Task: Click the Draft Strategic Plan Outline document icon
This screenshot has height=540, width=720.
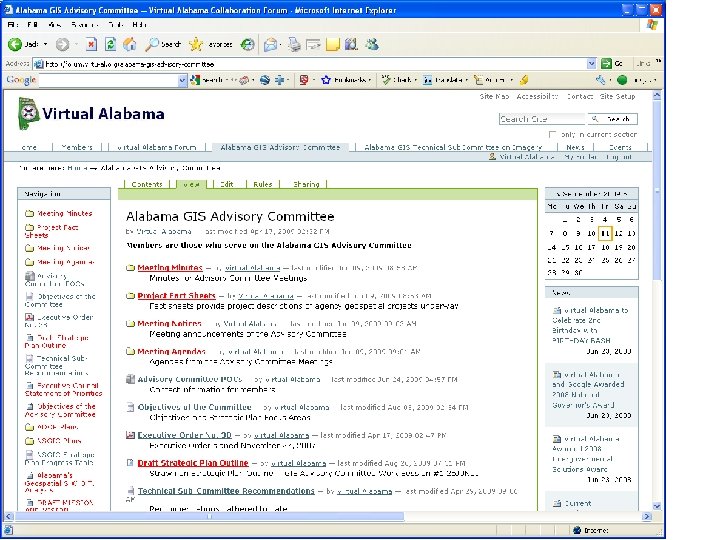Action: tap(130, 463)
